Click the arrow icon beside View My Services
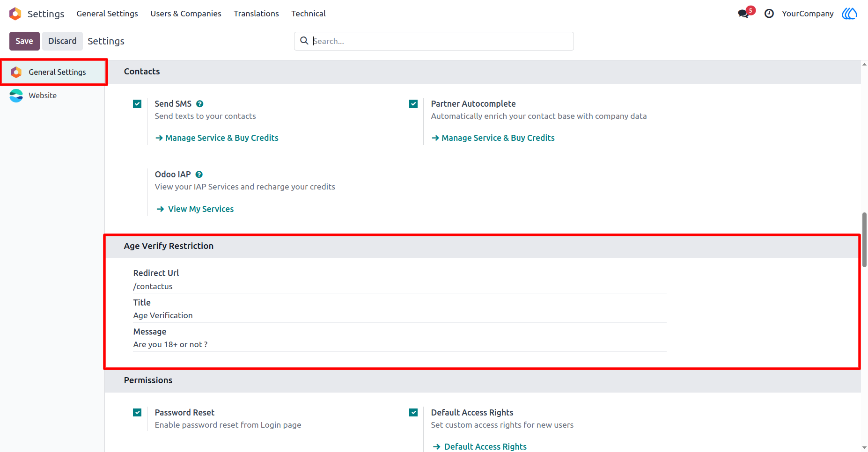This screenshot has height=452, width=868. point(160,209)
